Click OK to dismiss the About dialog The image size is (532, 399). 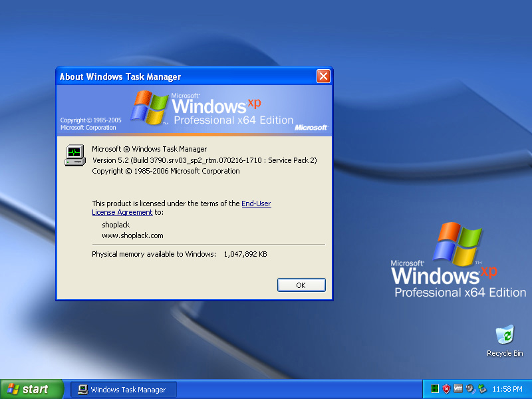301,285
